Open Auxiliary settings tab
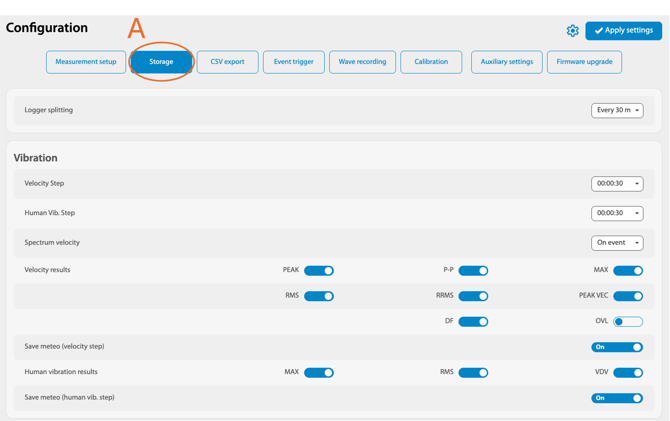670x421 pixels. (x=506, y=62)
